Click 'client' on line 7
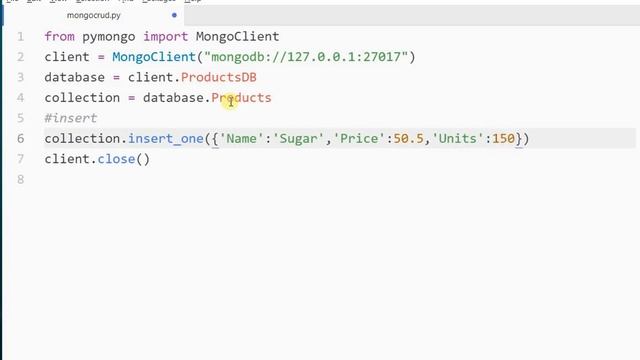This screenshot has height=360, width=640. click(67, 159)
